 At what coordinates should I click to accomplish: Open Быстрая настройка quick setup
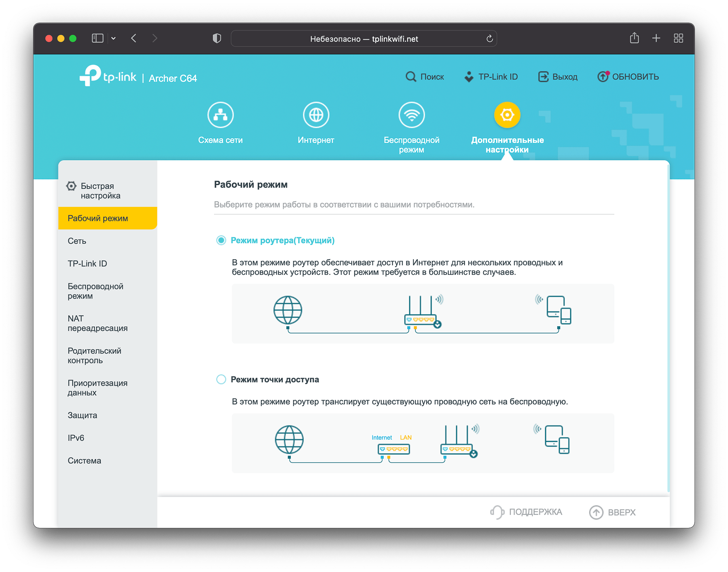pos(100,191)
